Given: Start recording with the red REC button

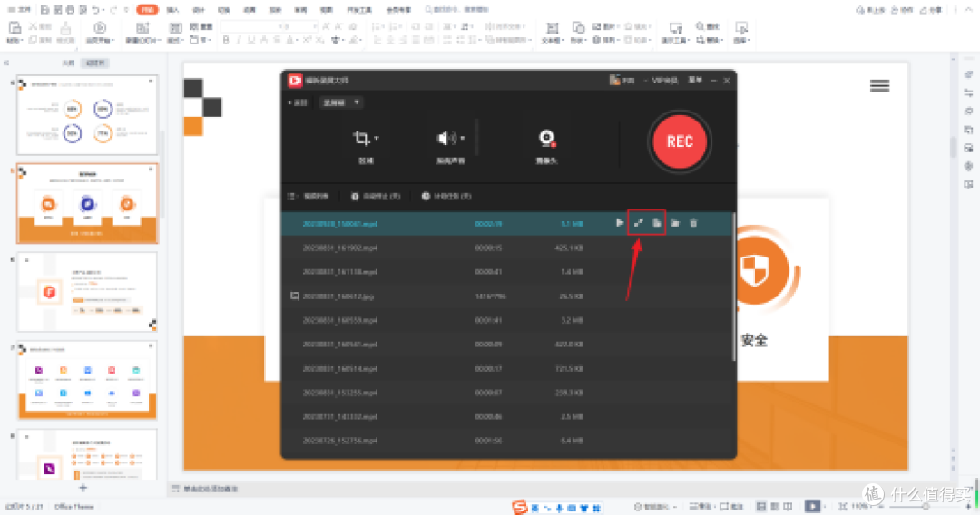Looking at the screenshot, I should pyautogui.click(x=680, y=141).
